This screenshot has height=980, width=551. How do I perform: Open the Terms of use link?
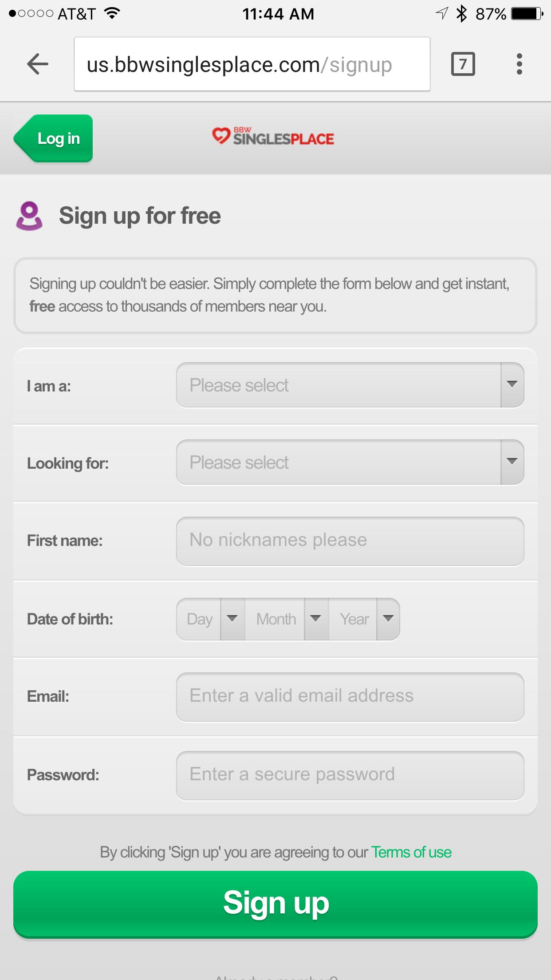click(411, 853)
